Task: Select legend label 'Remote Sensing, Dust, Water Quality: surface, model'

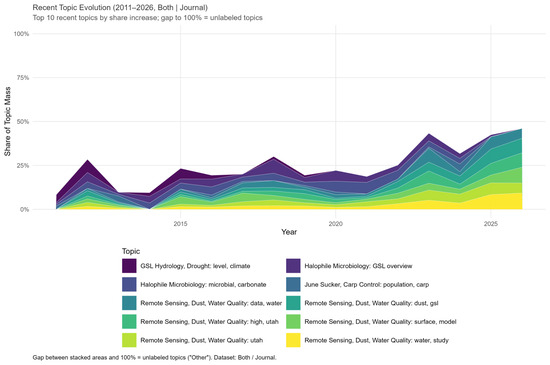Action: pyautogui.click(x=380, y=322)
